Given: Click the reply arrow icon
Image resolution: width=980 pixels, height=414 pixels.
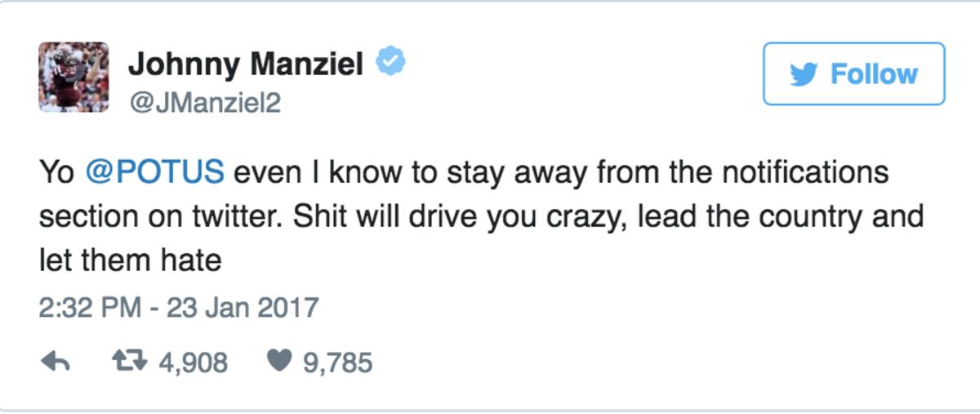Looking at the screenshot, I should 55,362.
